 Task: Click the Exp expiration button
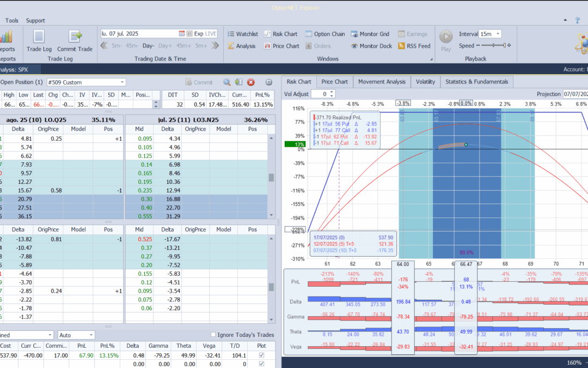pyautogui.click(x=199, y=33)
